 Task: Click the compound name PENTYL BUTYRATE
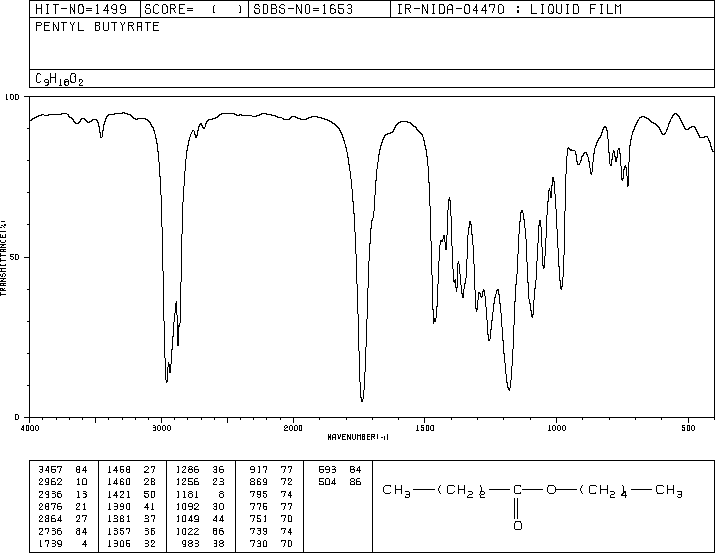[97, 27]
